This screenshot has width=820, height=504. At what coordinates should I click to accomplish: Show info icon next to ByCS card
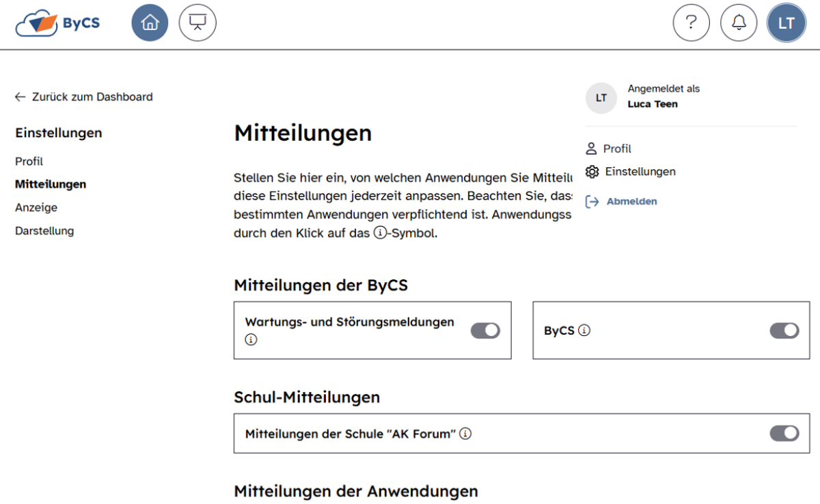584,331
